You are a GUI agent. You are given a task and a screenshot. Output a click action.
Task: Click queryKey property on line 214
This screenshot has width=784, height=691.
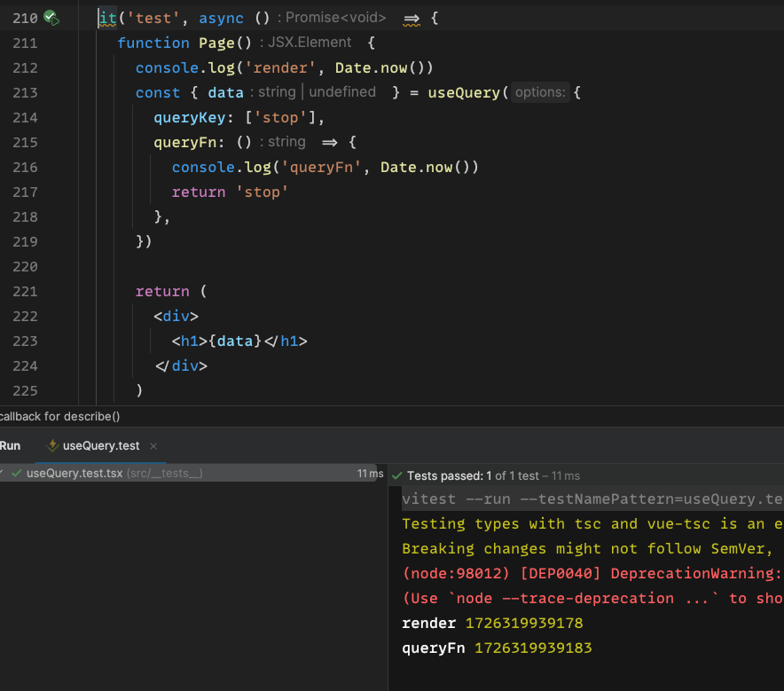190,117
